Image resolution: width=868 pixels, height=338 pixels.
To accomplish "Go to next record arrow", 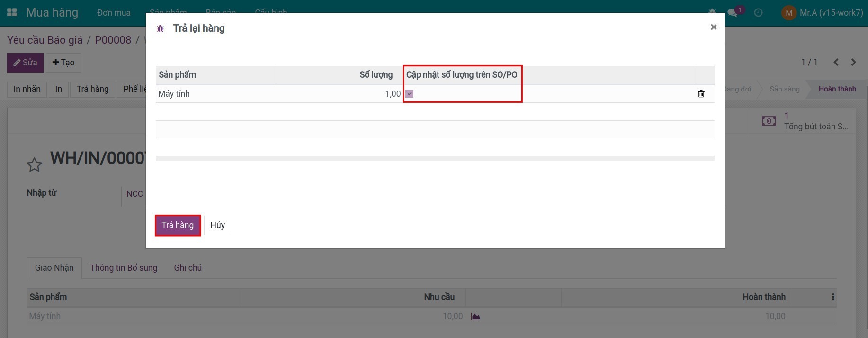I will (853, 62).
